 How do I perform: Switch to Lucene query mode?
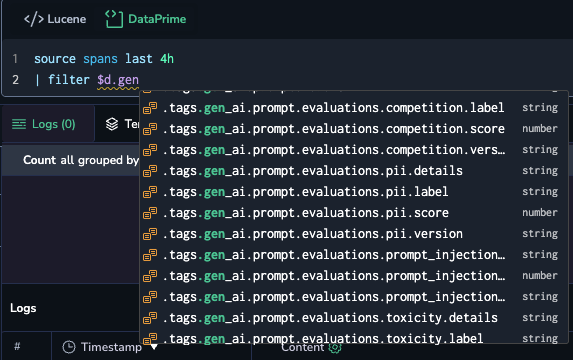55,19
